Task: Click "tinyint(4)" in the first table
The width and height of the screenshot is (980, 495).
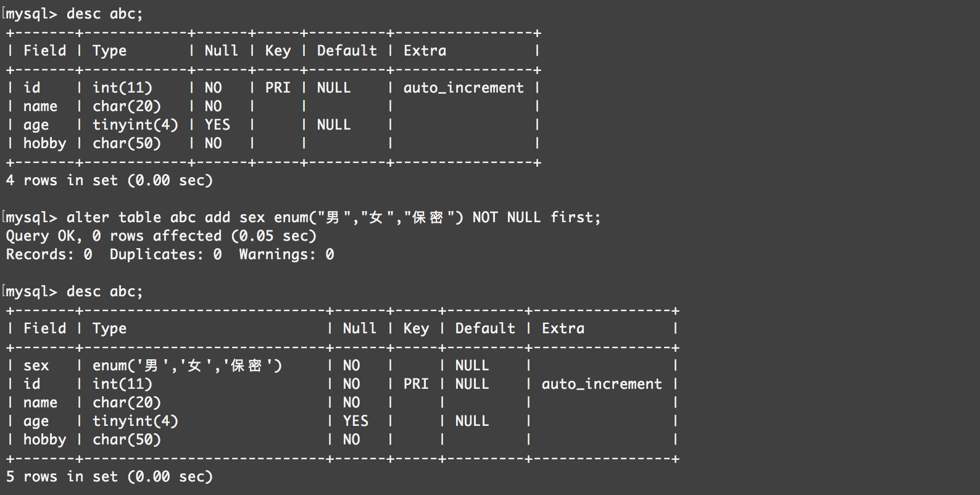Action: pos(135,125)
